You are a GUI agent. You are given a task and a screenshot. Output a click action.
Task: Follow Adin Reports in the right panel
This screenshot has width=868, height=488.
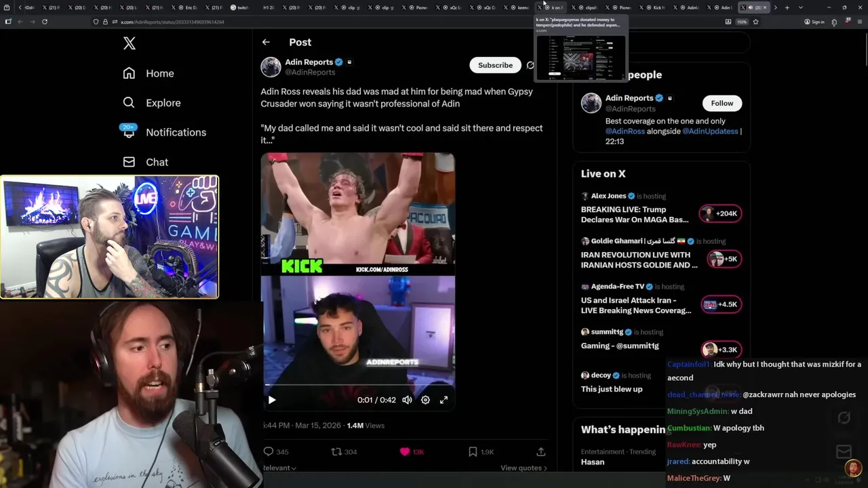722,103
